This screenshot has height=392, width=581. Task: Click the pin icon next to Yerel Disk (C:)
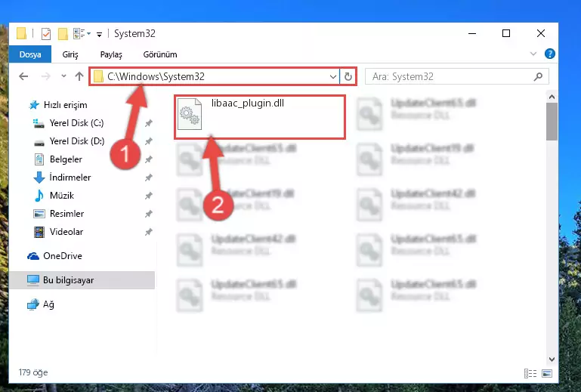coord(149,123)
